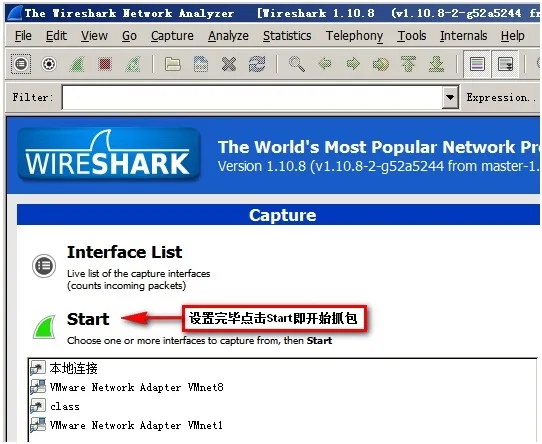Open the Statistics menu

[287, 36]
